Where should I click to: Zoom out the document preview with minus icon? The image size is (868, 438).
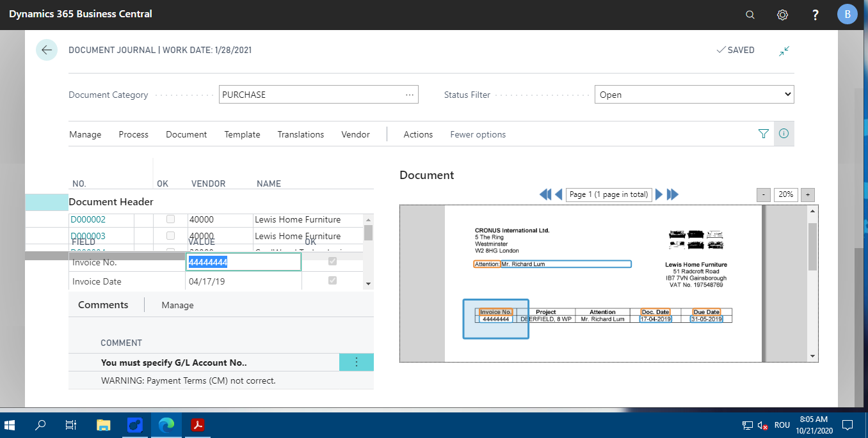(763, 194)
